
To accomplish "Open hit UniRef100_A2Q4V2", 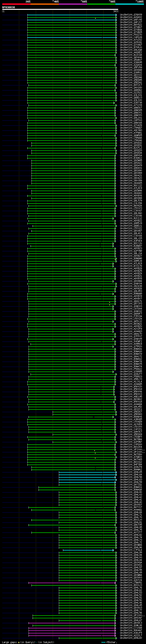I will tap(131, 17).
